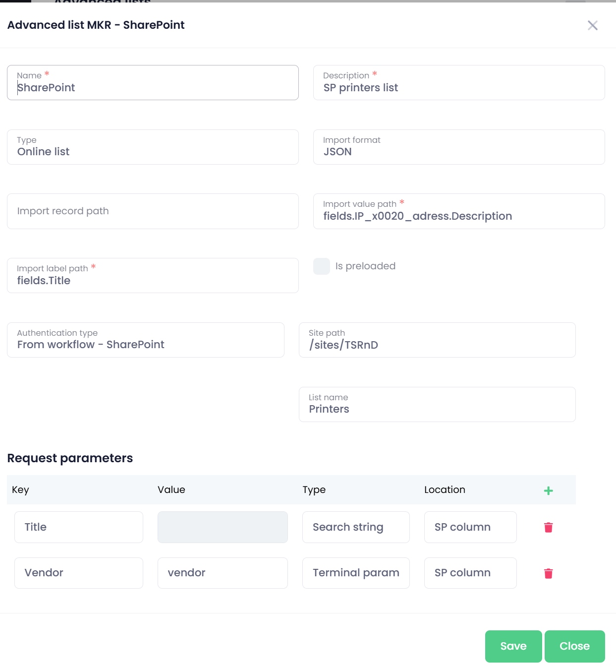Screen dimensions: 616x672
Task: Open Location dropdown for Vendor row
Action: (x=470, y=573)
